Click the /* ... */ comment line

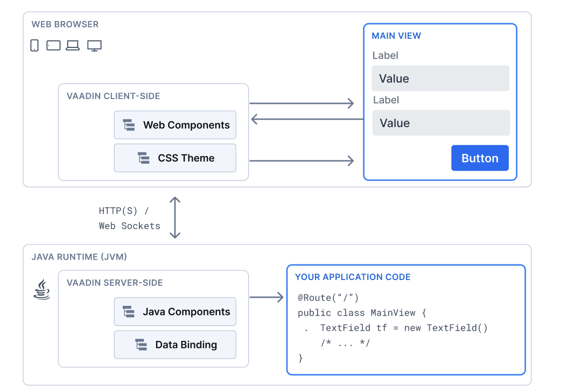click(346, 343)
